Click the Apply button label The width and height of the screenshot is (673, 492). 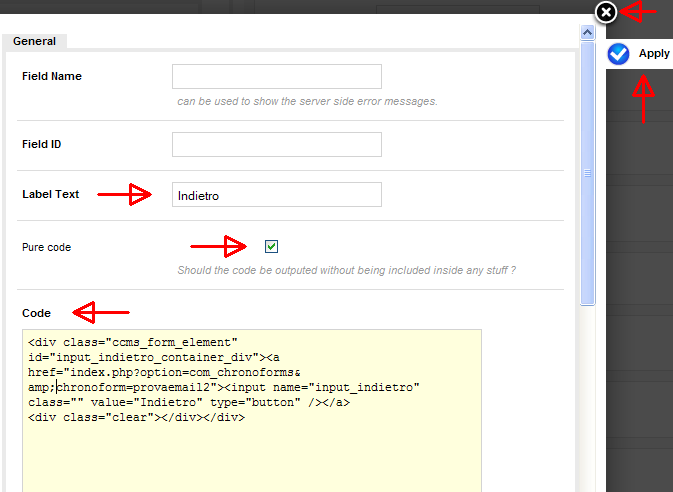click(x=654, y=53)
